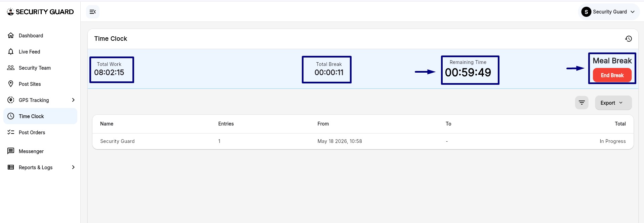Click the Meal Break label
The image size is (644, 223).
(612, 61)
